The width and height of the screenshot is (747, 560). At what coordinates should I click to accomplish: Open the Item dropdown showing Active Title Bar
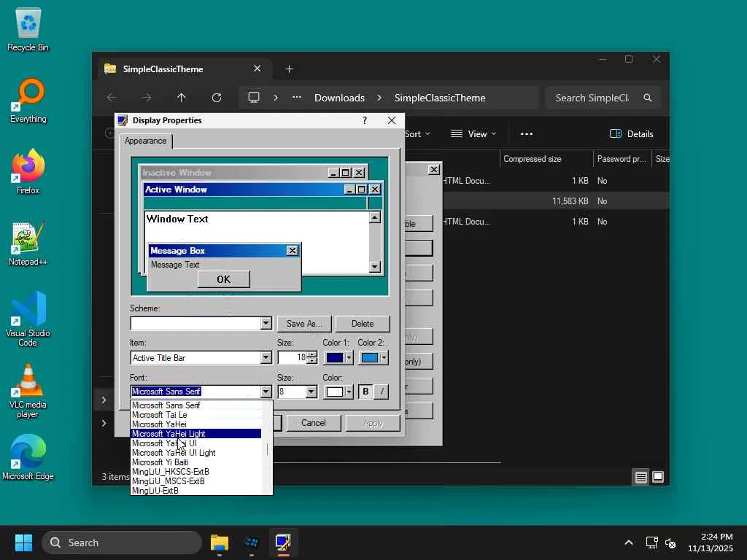tap(266, 357)
